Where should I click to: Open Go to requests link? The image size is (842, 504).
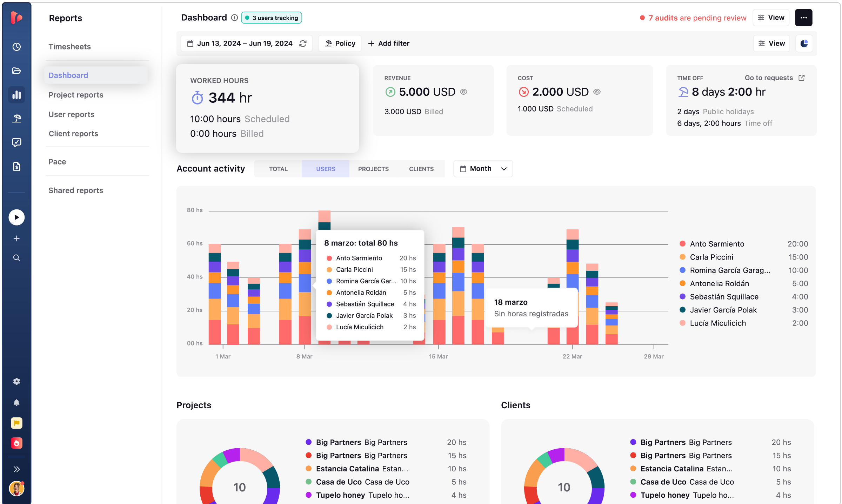775,78
